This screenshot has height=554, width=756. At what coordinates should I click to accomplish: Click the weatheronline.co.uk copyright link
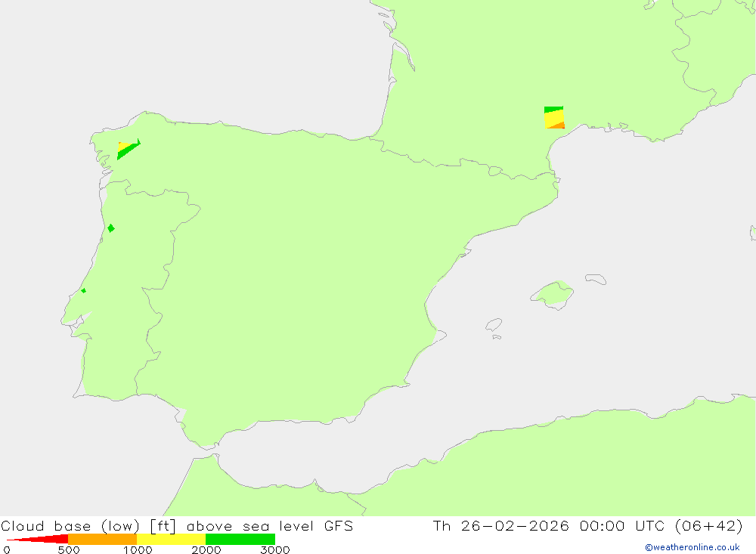click(x=692, y=547)
